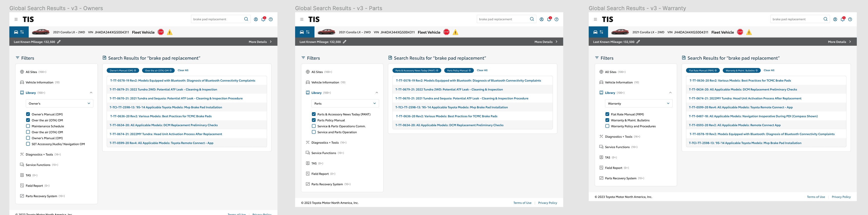Viewport: 868px width, 215px height.
Task: Open notifications bell in Parts frame
Action: point(549,19)
